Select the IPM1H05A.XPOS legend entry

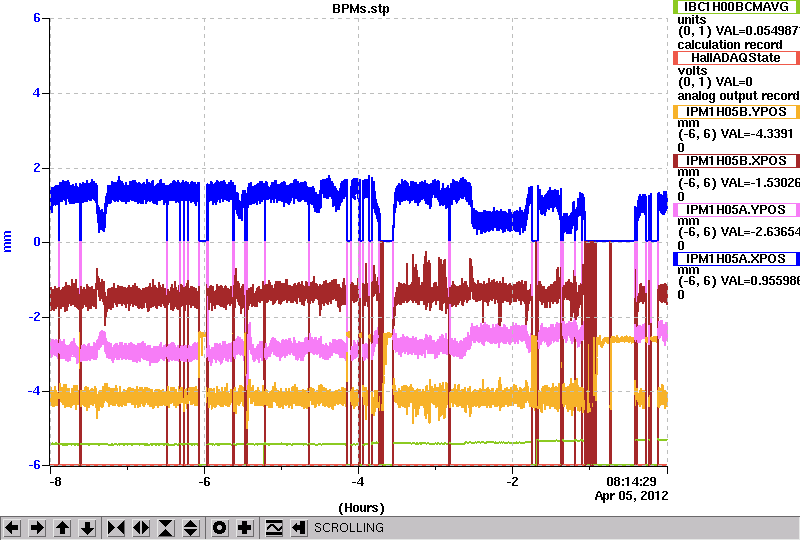[736, 259]
